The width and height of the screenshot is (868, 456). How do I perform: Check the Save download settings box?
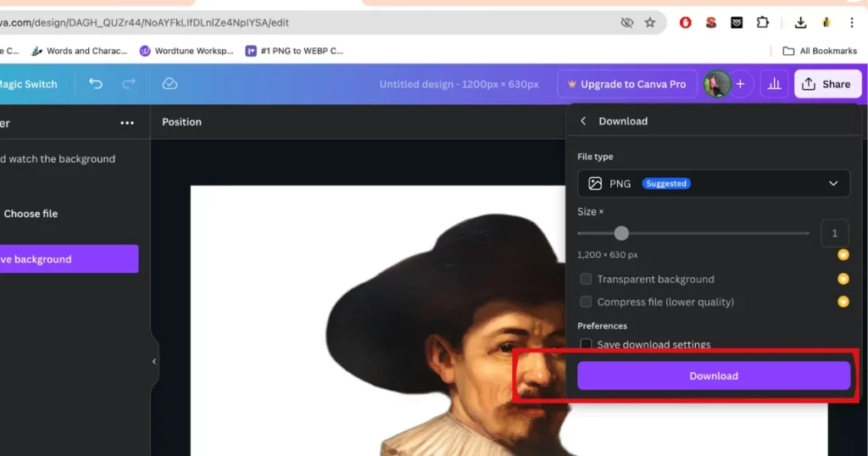(586, 344)
